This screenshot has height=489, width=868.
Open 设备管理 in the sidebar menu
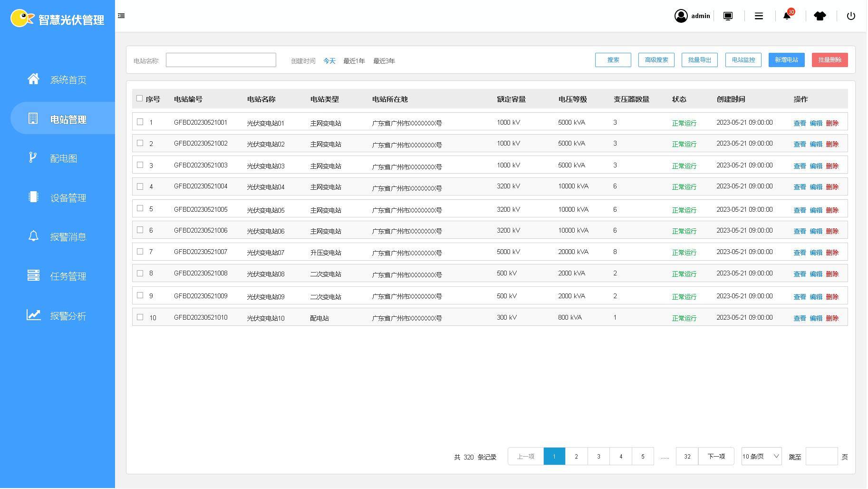tap(68, 198)
